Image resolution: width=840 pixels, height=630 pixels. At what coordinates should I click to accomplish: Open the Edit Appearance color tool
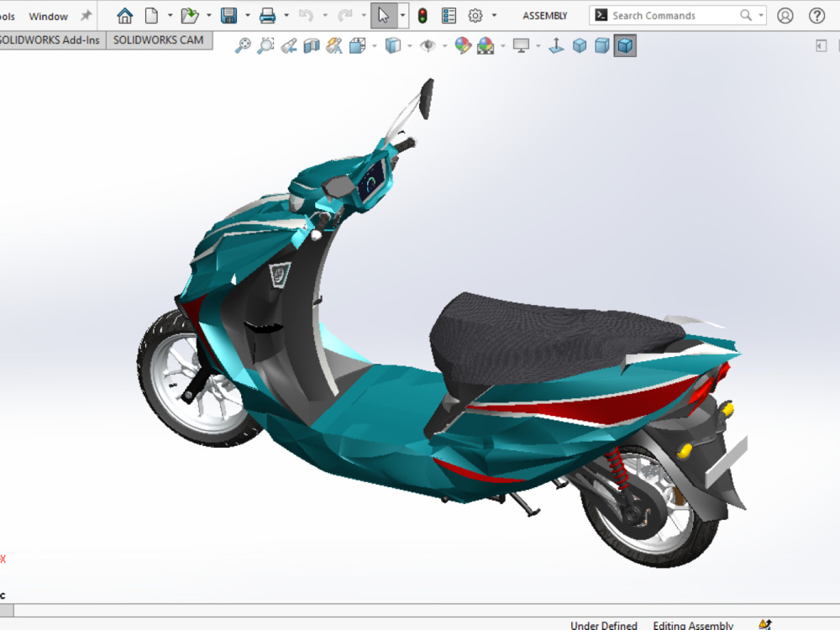point(463,46)
